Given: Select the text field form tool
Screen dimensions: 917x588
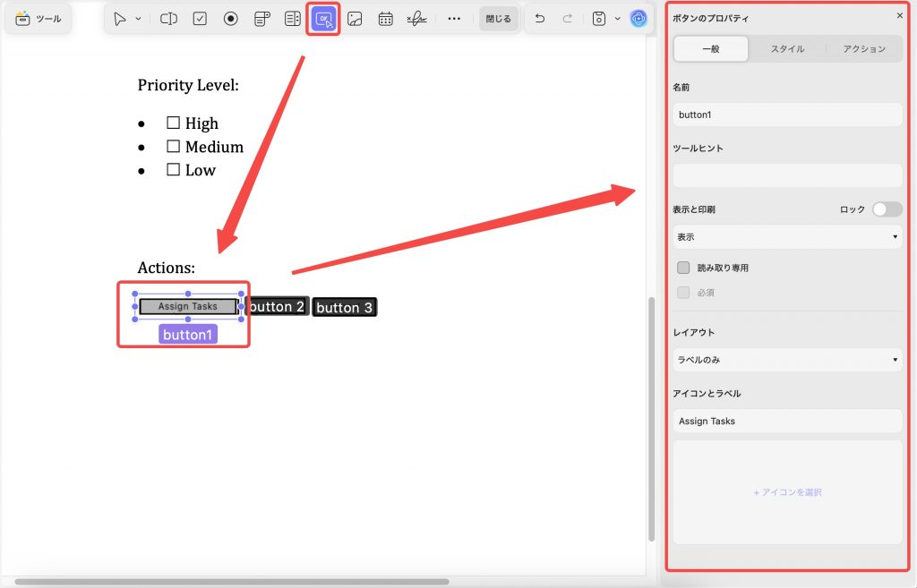Looking at the screenshot, I should coord(168,19).
